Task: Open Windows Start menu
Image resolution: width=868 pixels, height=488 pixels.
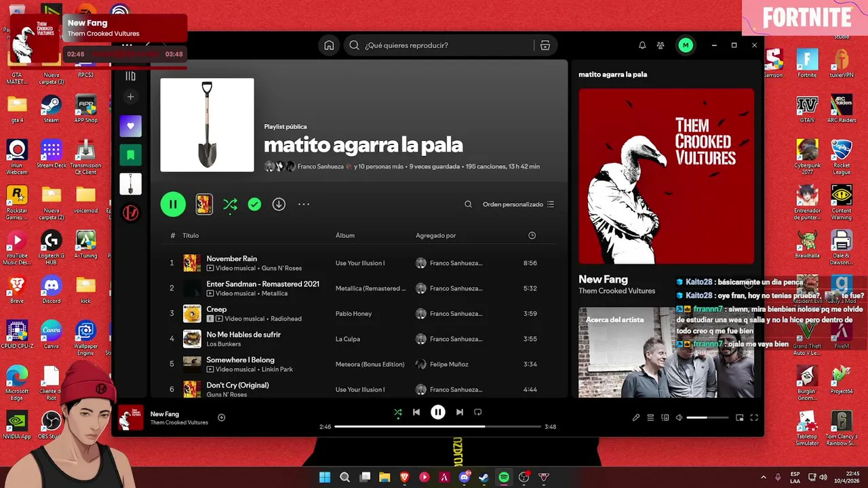Action: pyautogui.click(x=325, y=477)
